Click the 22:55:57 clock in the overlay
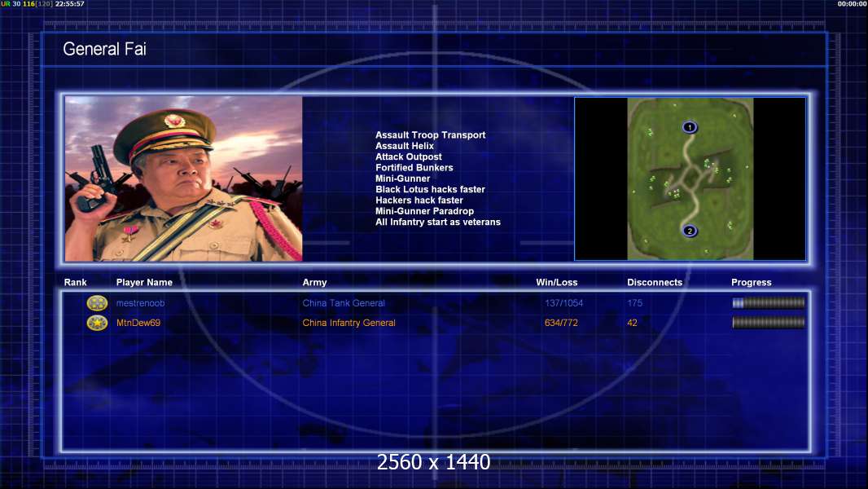868x489 pixels. 70,4
